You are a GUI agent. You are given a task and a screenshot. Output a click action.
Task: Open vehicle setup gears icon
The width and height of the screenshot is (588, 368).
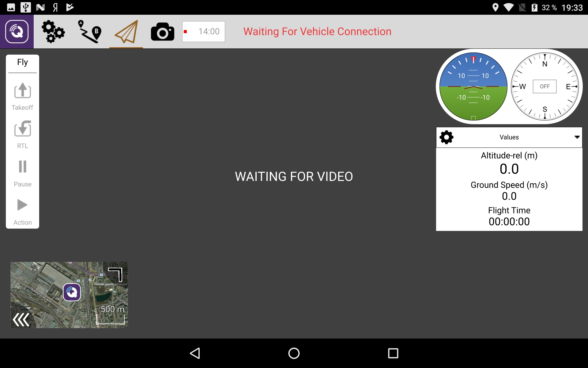(x=53, y=31)
